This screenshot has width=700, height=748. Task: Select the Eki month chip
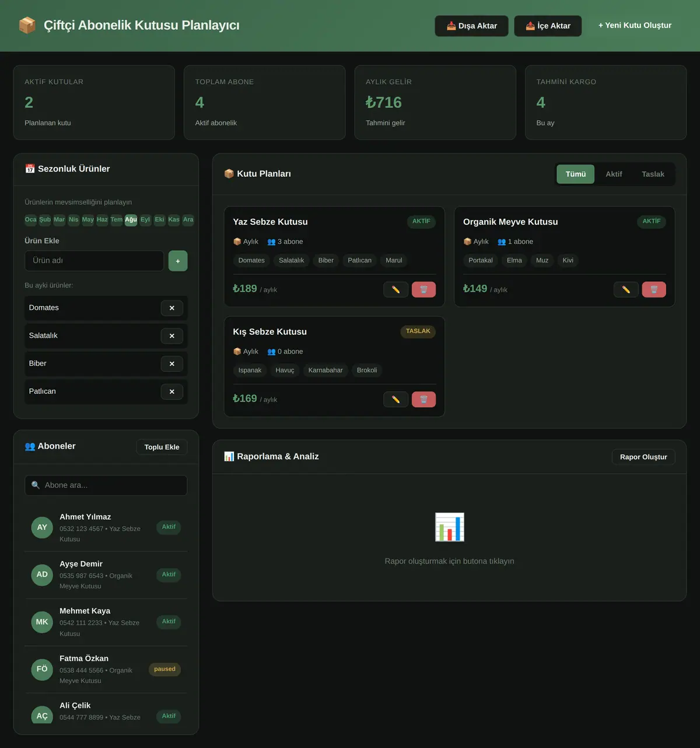point(159,220)
